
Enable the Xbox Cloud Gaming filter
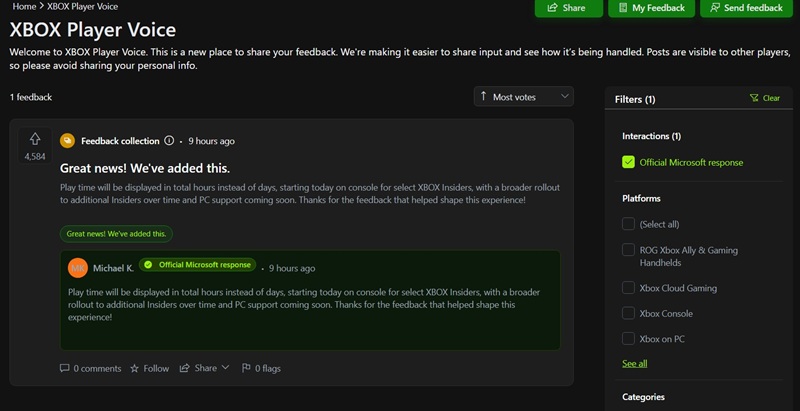point(628,288)
